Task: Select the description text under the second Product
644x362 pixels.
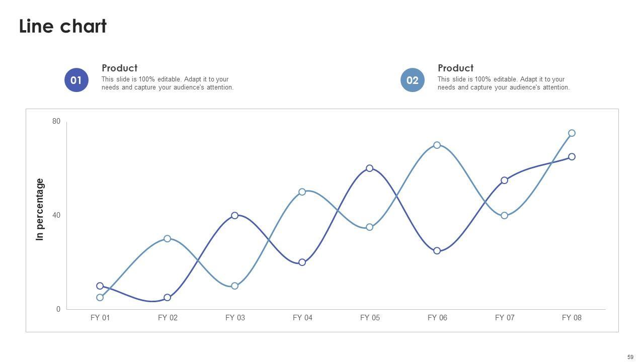Action: click(x=503, y=83)
